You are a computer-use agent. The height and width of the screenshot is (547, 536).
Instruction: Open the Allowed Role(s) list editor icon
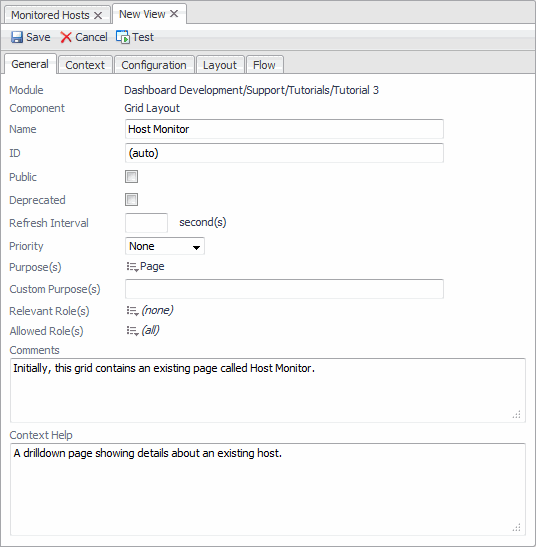click(x=133, y=330)
